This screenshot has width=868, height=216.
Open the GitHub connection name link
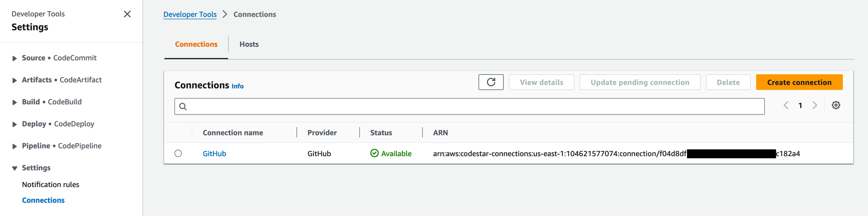click(214, 154)
